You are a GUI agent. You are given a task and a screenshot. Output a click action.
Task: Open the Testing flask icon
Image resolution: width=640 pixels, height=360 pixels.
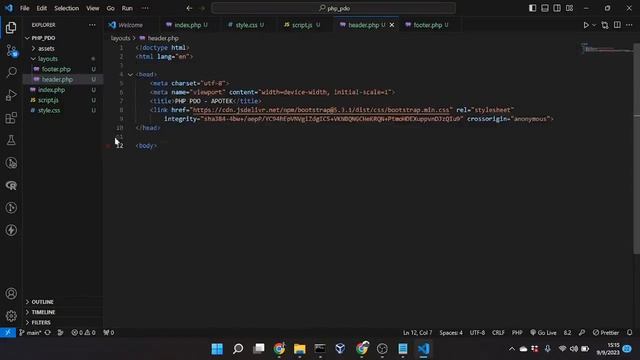(x=11, y=140)
